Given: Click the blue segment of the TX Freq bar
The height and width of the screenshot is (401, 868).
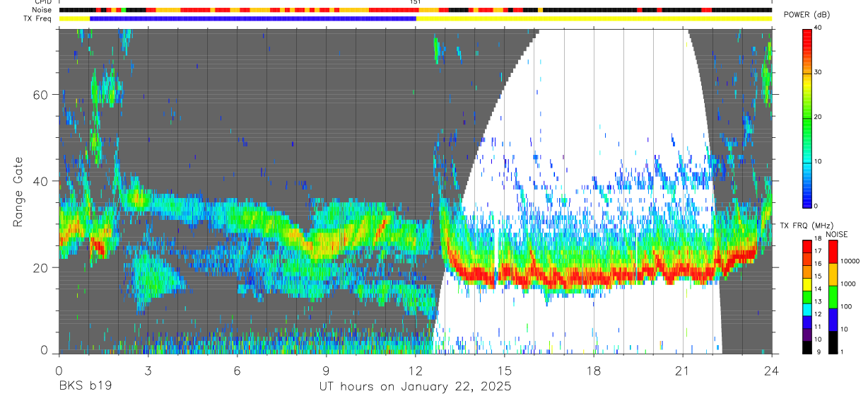Looking at the screenshot, I should point(253,18).
